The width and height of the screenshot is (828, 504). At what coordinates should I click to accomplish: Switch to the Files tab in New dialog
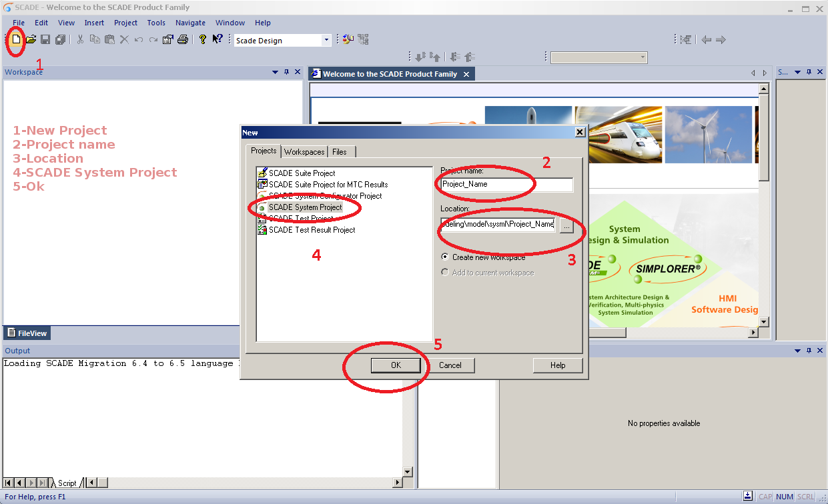(340, 152)
